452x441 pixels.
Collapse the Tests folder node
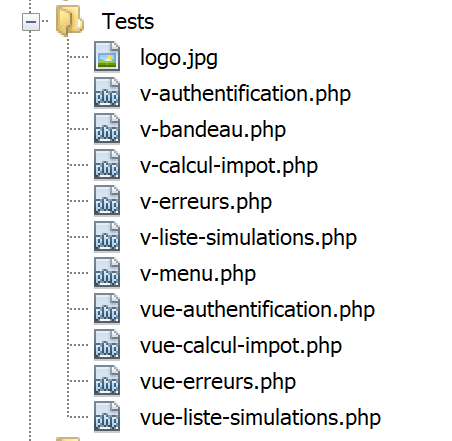(x=31, y=22)
